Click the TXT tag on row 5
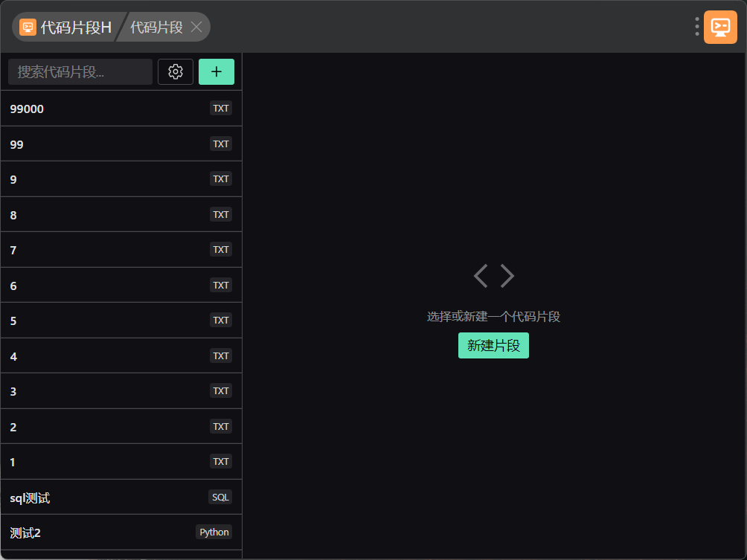 pos(220,320)
